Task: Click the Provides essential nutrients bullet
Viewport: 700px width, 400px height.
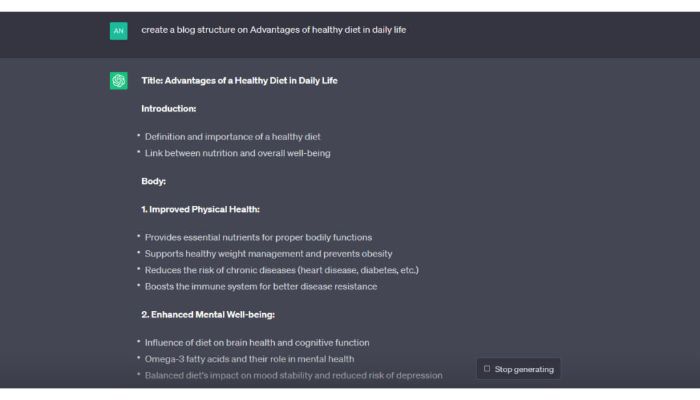Action: pos(258,238)
